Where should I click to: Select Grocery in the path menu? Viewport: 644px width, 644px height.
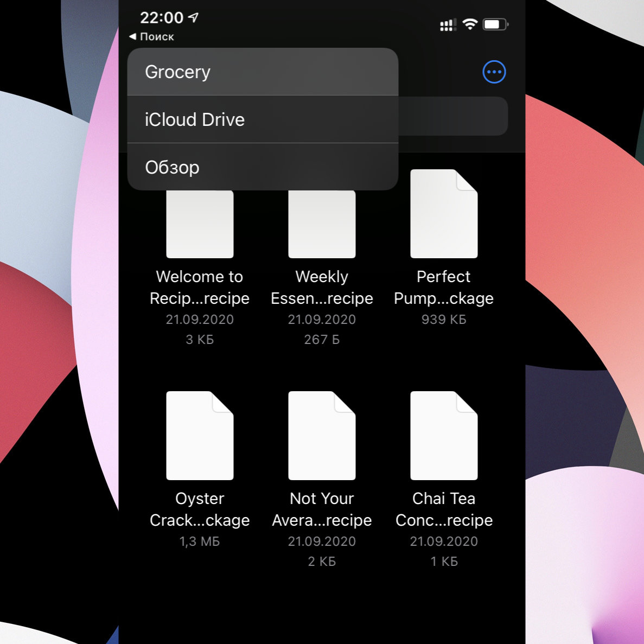click(263, 72)
